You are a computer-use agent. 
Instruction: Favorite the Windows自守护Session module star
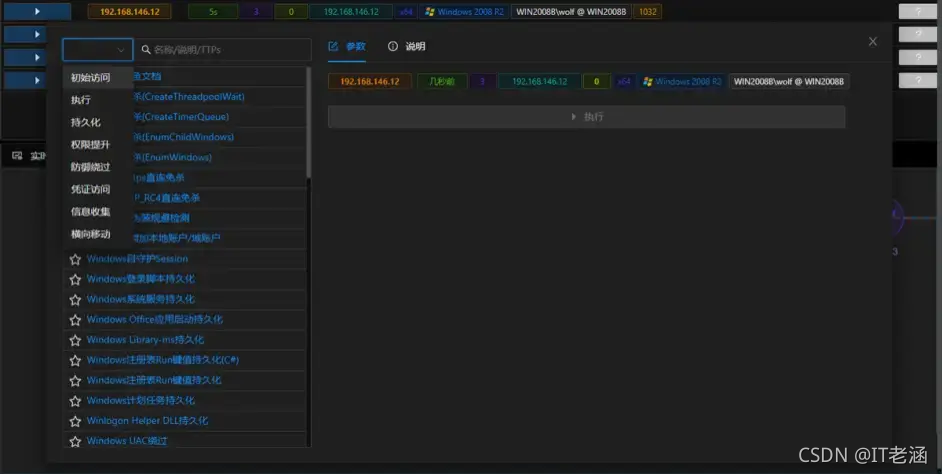(75, 259)
